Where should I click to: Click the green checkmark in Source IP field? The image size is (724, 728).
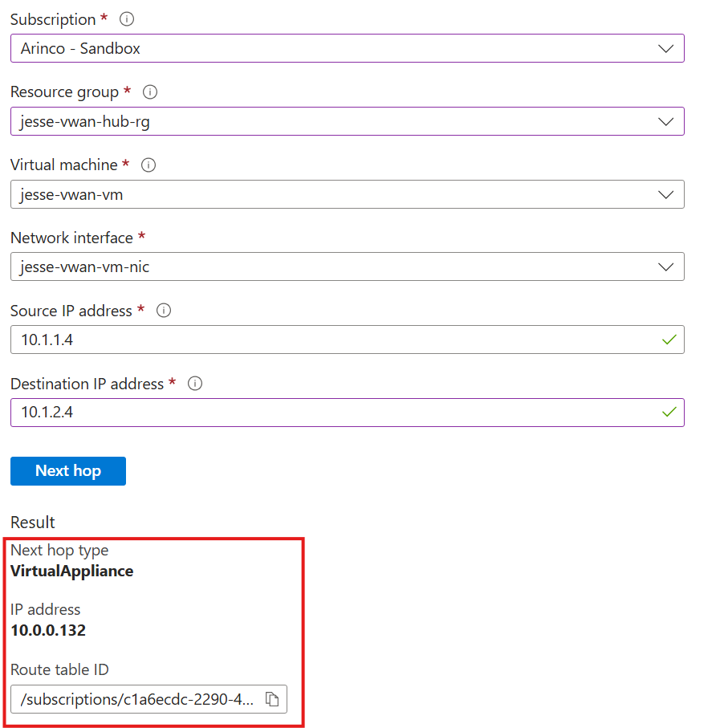coord(669,340)
